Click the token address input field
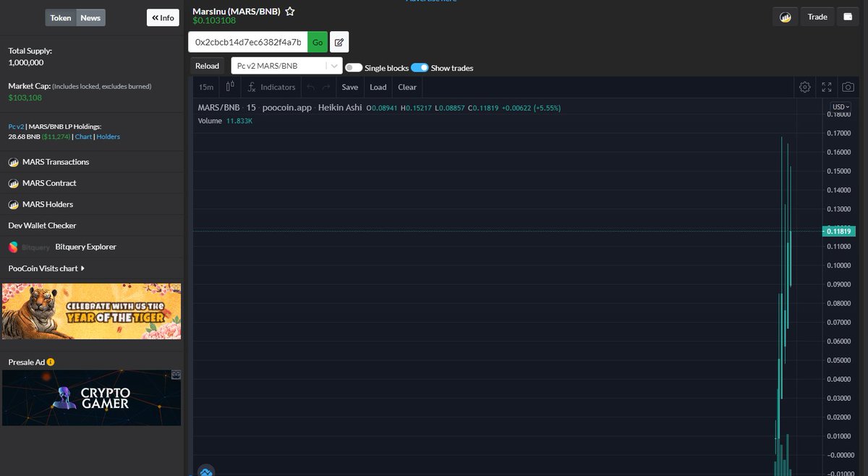This screenshot has width=868, height=476. click(x=248, y=42)
